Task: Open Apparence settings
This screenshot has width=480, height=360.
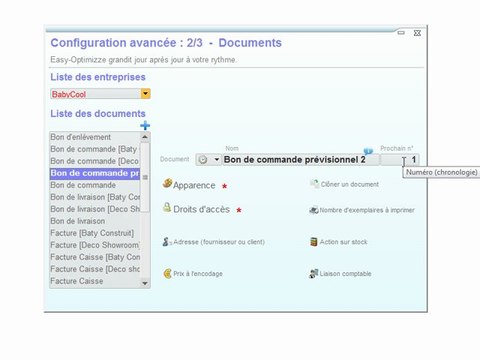Action: [194, 185]
